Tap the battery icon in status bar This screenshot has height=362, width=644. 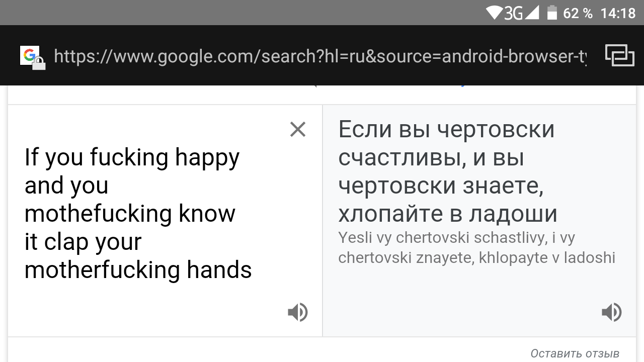click(552, 13)
